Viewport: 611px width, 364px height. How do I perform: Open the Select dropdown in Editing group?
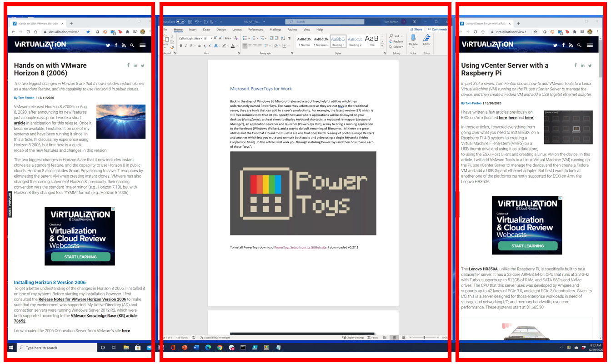pos(396,47)
